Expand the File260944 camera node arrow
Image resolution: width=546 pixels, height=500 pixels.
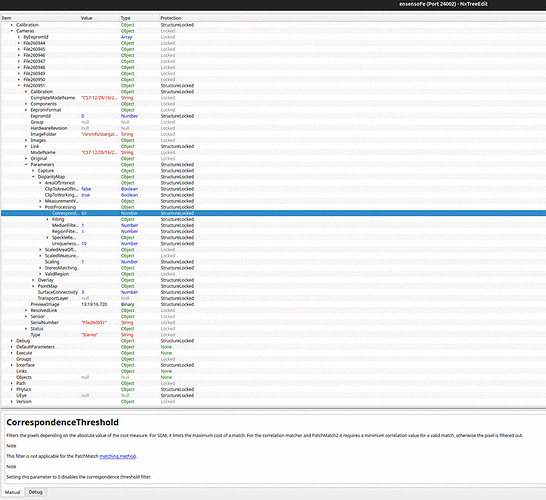click(19, 43)
